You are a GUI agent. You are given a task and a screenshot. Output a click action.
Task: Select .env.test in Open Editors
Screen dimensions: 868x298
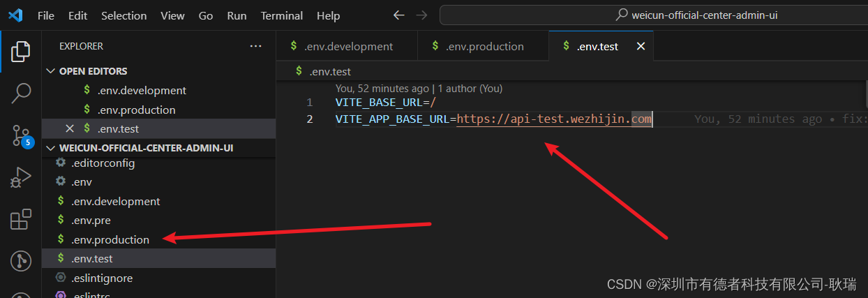[158, 128]
